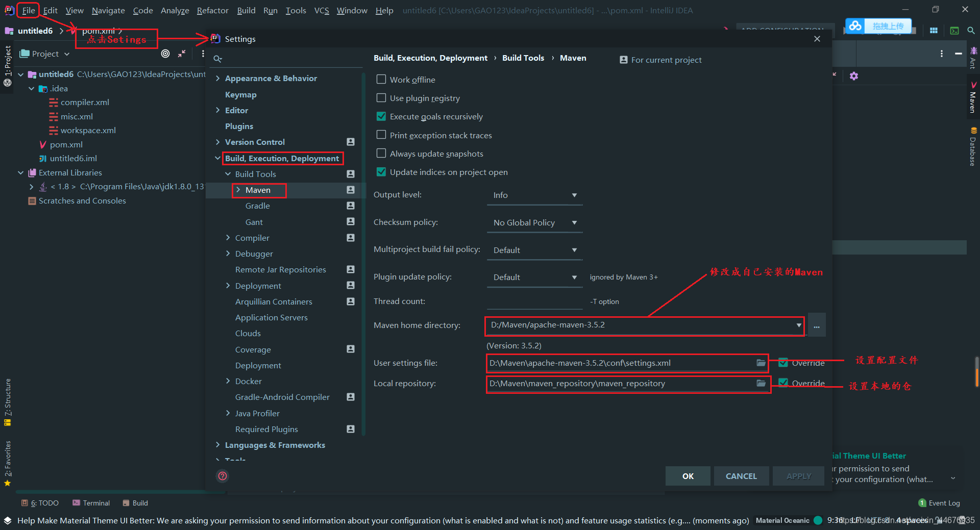Click the project-level icon beside Maven row
The image size is (980, 530).
351,190
